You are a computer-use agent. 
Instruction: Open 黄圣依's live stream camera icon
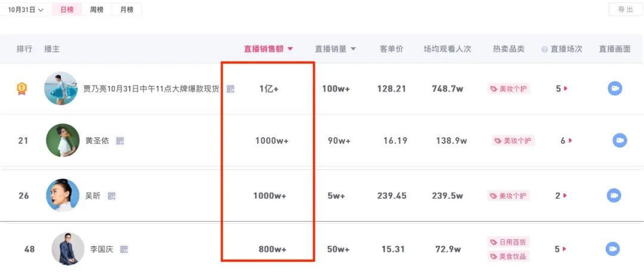(620, 140)
